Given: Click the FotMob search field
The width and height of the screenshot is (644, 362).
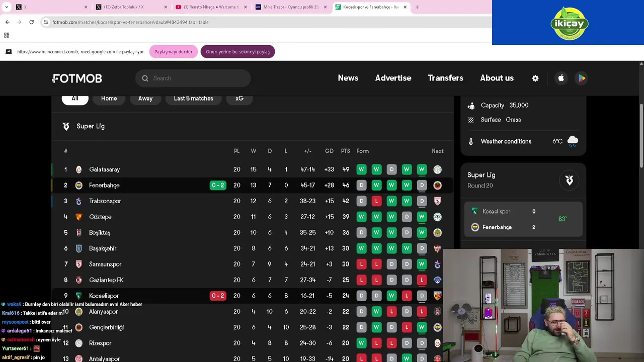Looking at the screenshot, I should click(193, 78).
